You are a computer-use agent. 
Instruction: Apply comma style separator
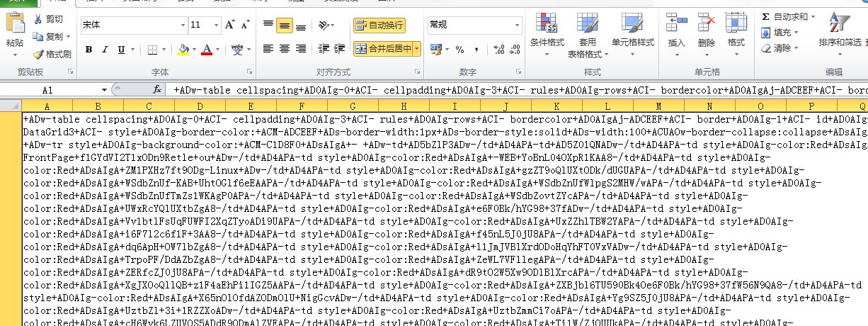point(475,49)
